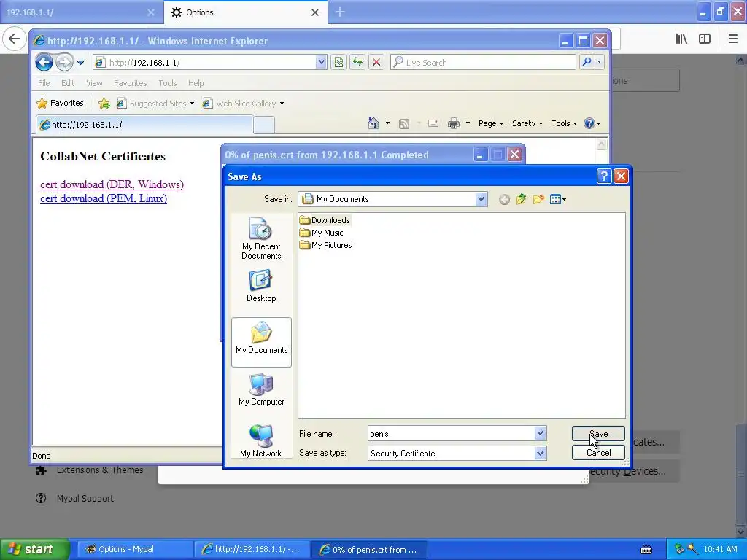Click the Mypal browser back arrow
The image size is (747, 560).
15,39
